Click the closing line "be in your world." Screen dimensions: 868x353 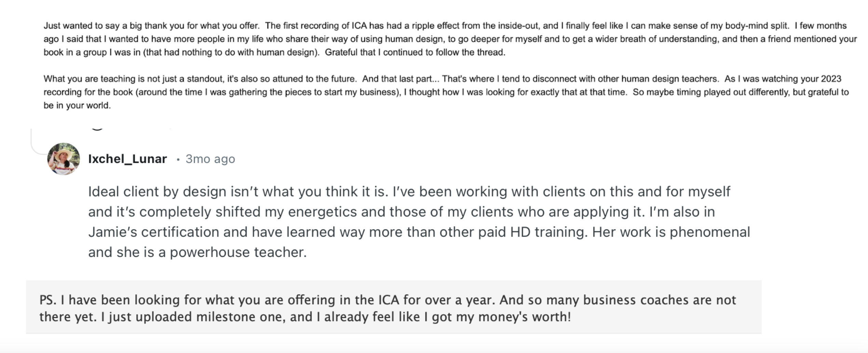tap(77, 105)
